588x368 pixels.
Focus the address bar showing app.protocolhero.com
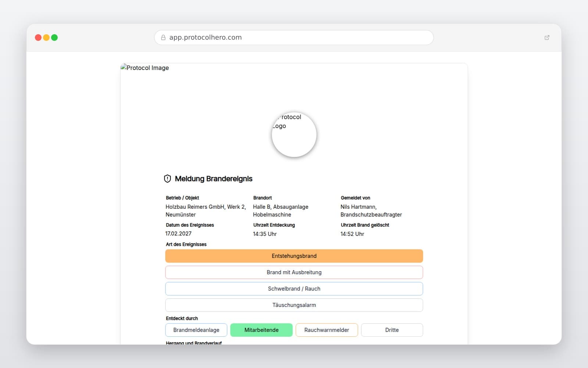[294, 38]
